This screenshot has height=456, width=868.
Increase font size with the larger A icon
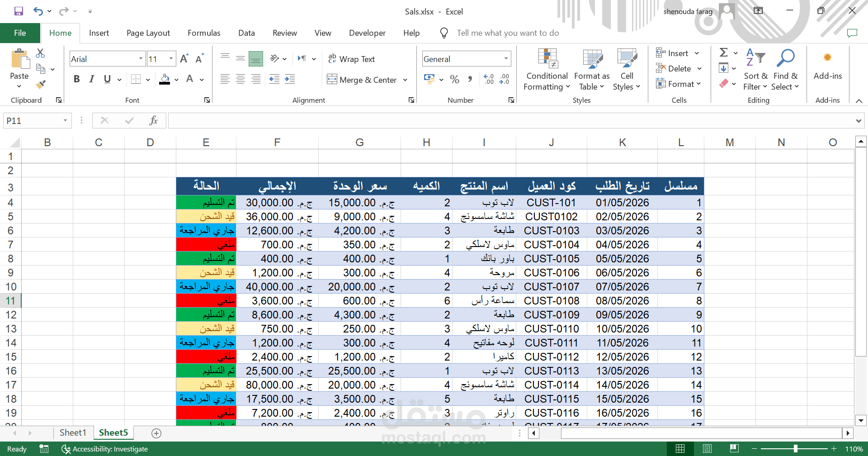tap(184, 59)
